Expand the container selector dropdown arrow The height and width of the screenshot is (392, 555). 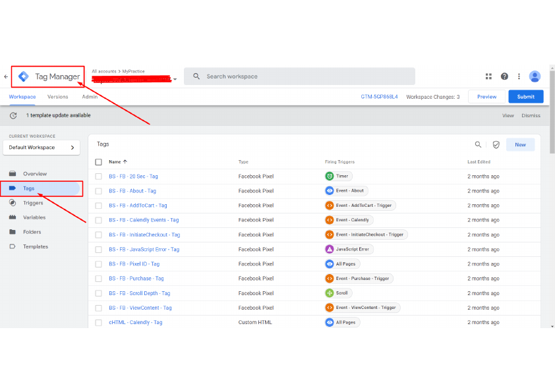coord(175,79)
